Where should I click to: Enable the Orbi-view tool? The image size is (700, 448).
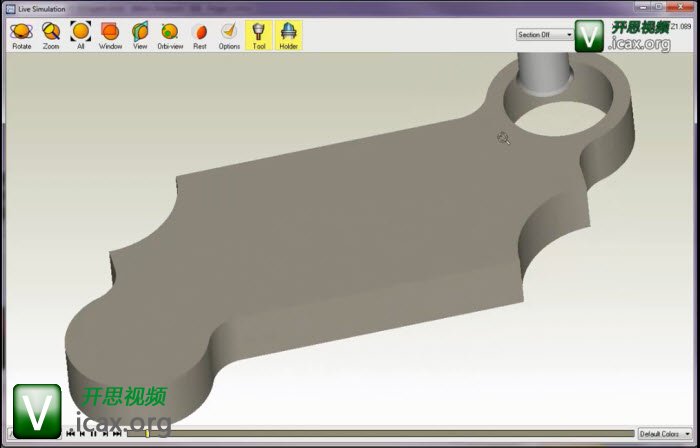coord(169,35)
